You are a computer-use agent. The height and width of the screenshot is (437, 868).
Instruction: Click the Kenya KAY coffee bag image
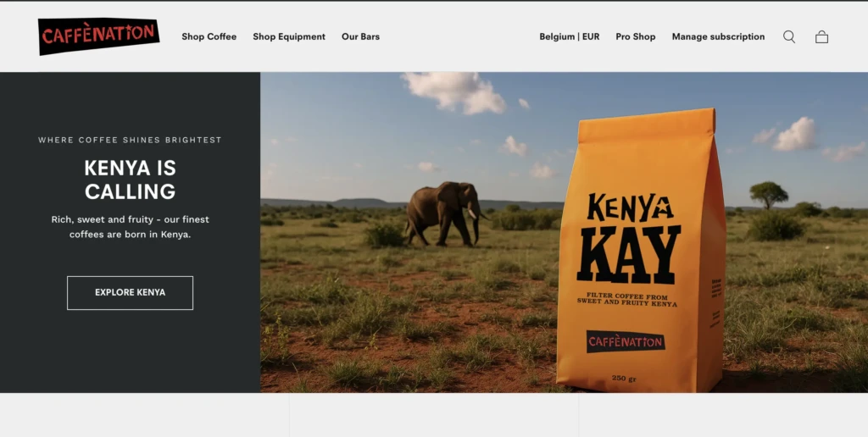pos(641,250)
